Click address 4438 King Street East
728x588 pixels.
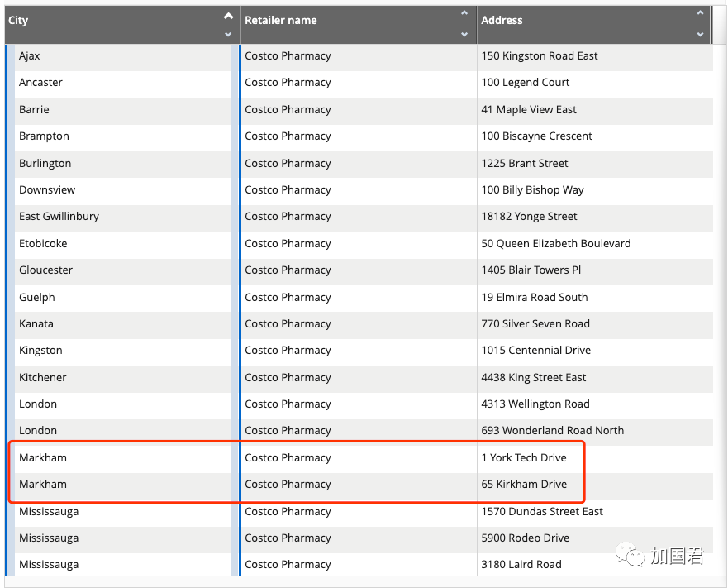click(x=534, y=377)
